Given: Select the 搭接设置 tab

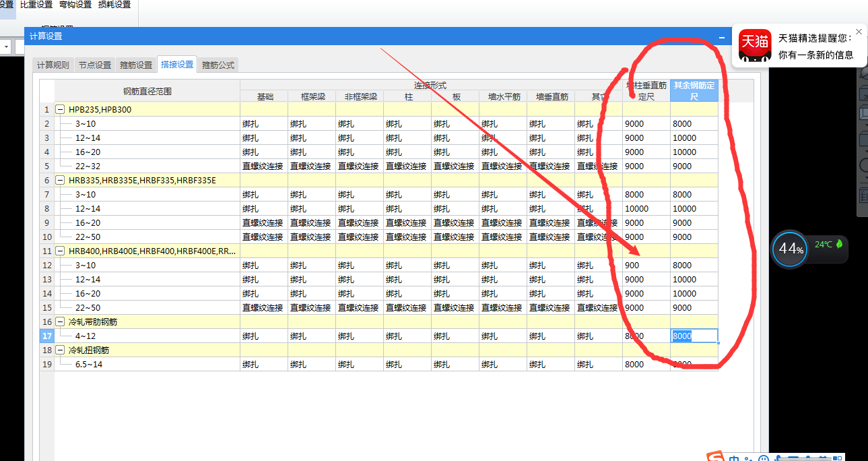Looking at the screenshot, I should pos(177,65).
